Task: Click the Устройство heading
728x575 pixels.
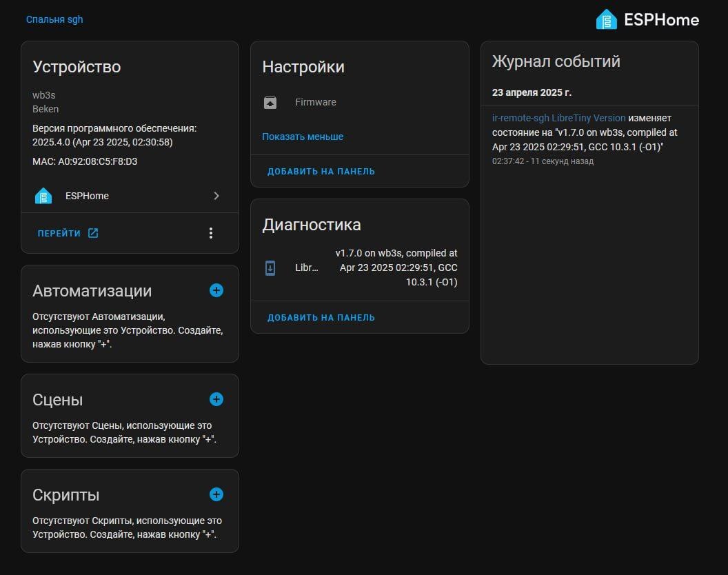Action: click(x=77, y=67)
